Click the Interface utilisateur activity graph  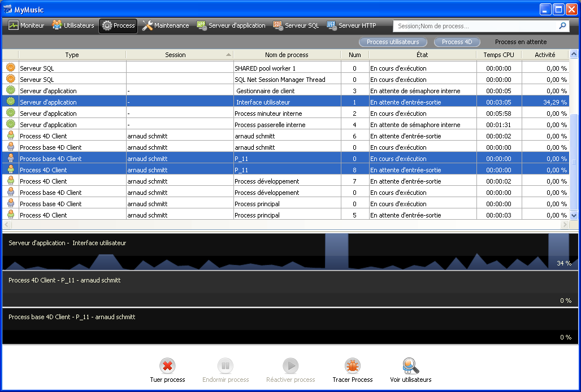(x=290, y=252)
